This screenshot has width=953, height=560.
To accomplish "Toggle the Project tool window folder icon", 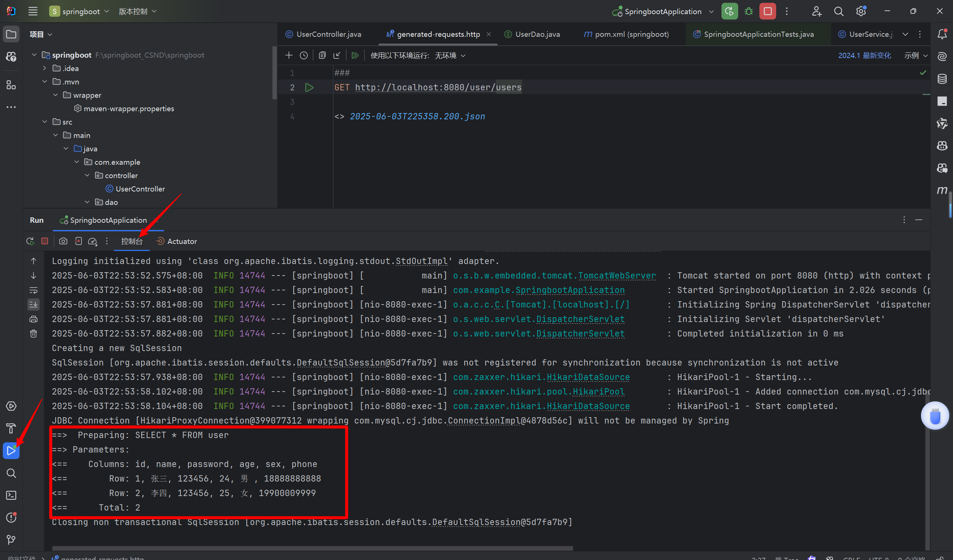I will [x=11, y=34].
